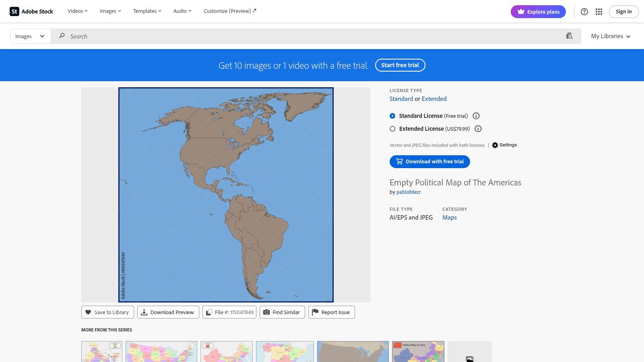644x362 pixels.
Task: Click Download with free trial button
Action: (x=429, y=162)
